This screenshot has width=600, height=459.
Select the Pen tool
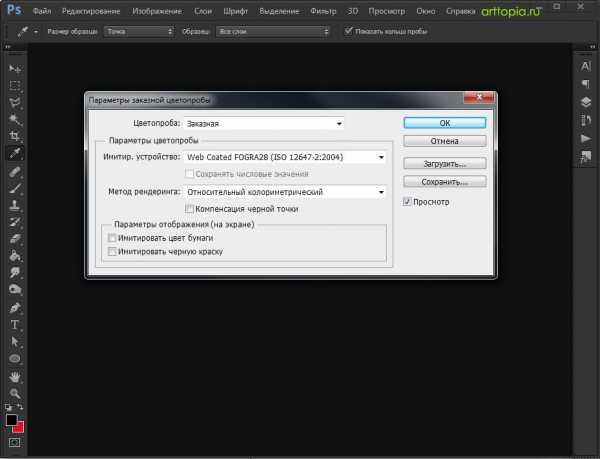pos(15,308)
